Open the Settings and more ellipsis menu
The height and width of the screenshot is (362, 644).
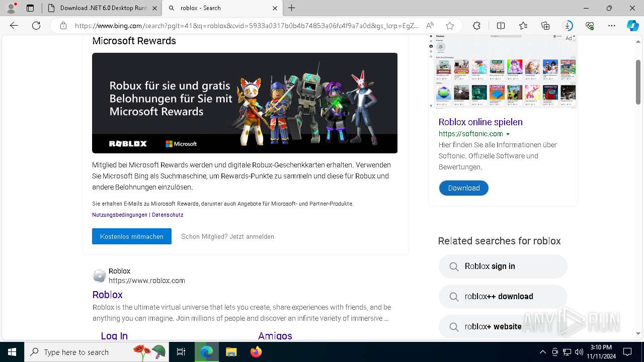coord(612,26)
